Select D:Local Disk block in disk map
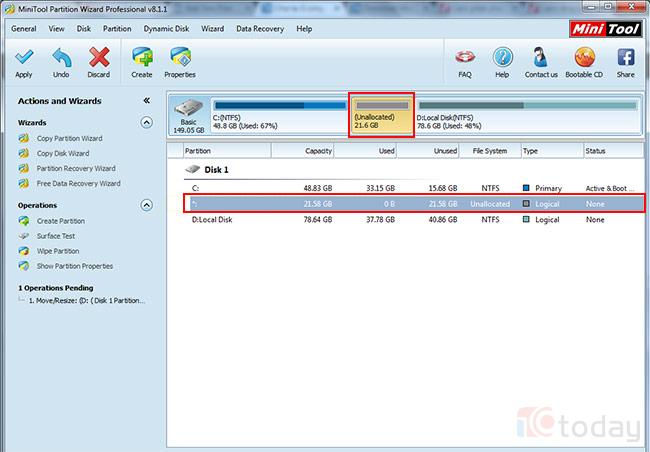 pos(527,115)
